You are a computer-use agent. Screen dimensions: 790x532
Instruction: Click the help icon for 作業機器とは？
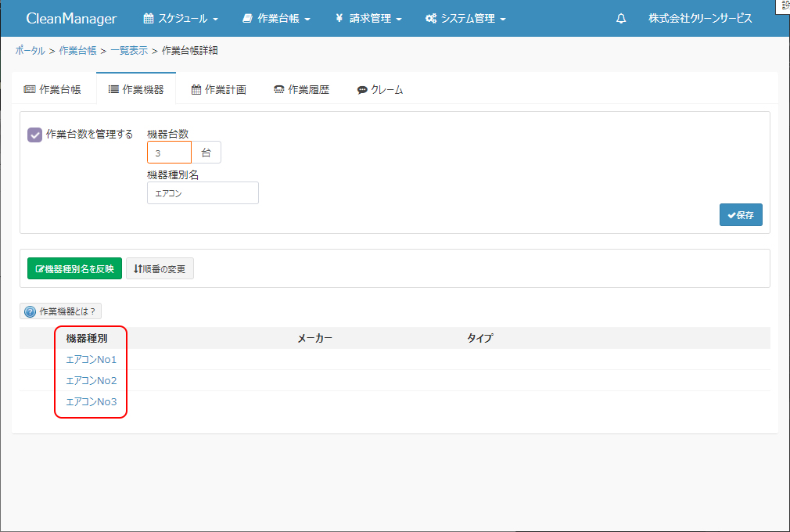31,311
